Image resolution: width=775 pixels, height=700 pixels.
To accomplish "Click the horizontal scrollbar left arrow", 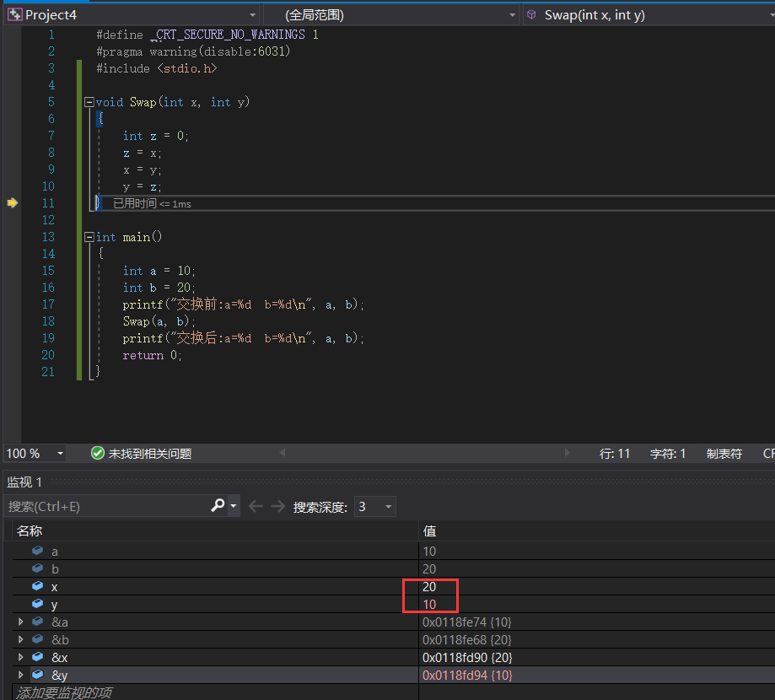I will tap(283, 453).
